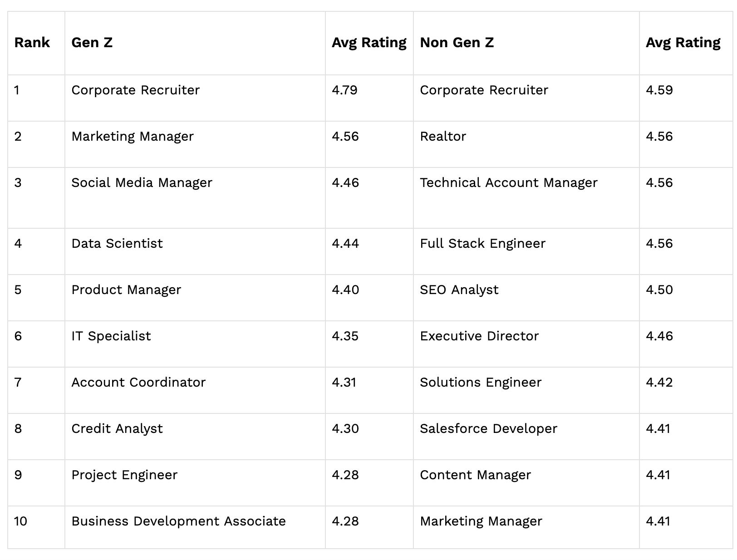
Task: Click the 4.79 rating value
Action: 344,90
